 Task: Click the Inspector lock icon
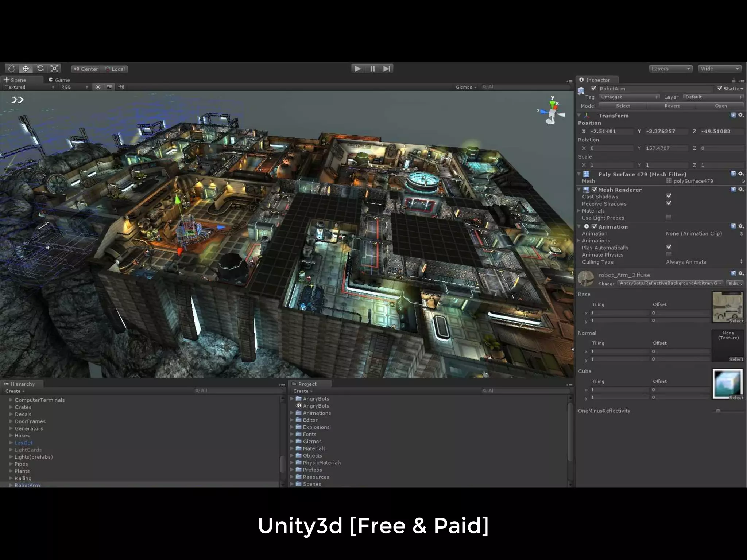tap(734, 81)
